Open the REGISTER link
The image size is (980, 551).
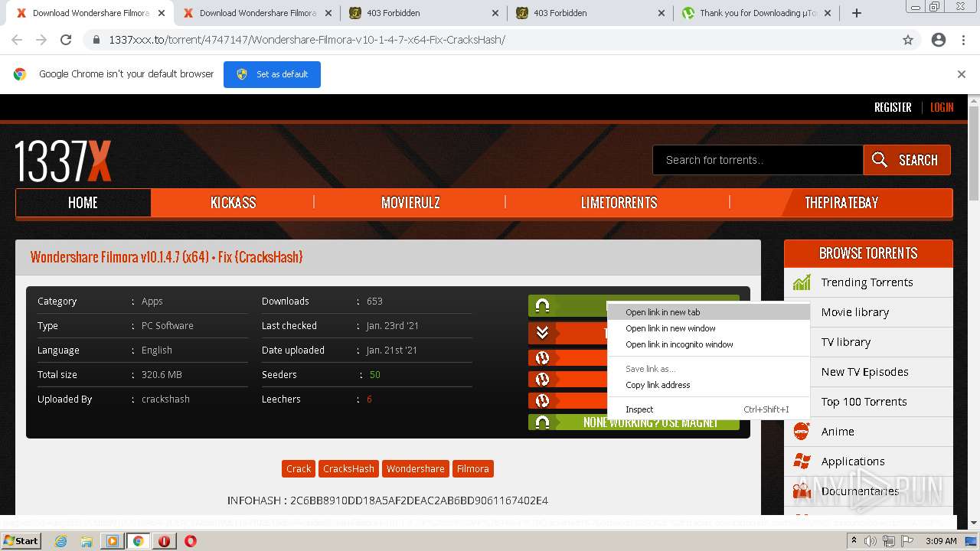pos(893,107)
